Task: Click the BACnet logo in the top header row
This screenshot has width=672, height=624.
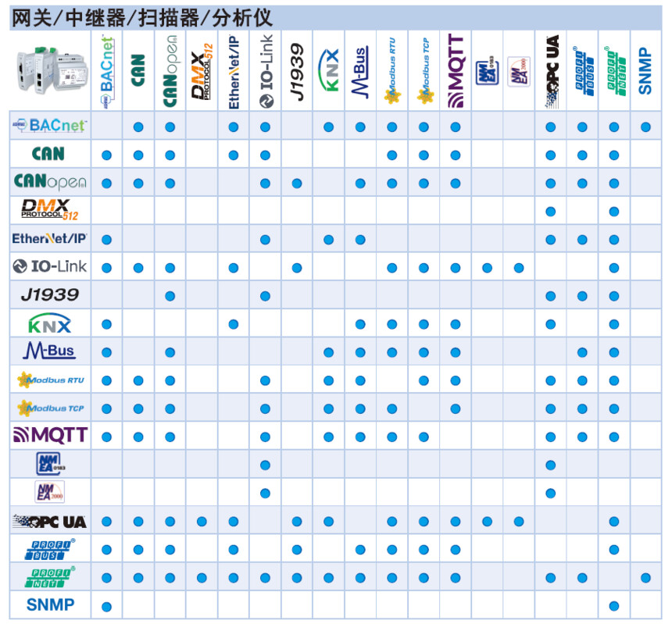Action: point(107,72)
